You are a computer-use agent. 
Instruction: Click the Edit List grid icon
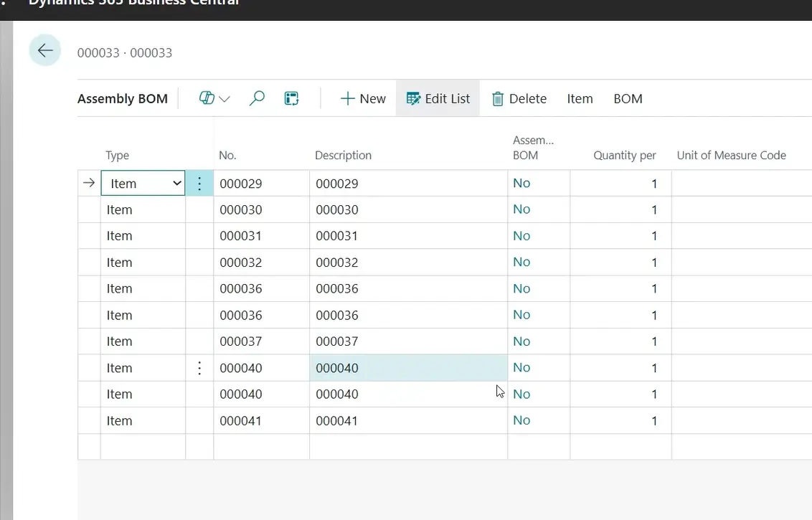413,99
